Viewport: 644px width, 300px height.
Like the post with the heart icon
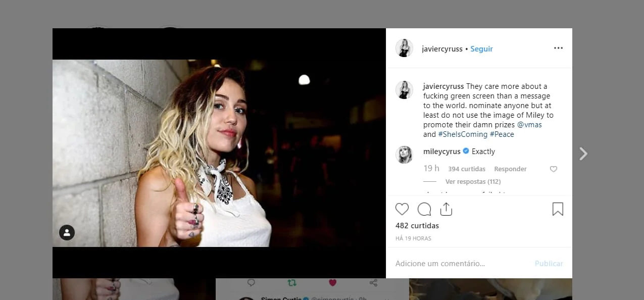[402, 209]
